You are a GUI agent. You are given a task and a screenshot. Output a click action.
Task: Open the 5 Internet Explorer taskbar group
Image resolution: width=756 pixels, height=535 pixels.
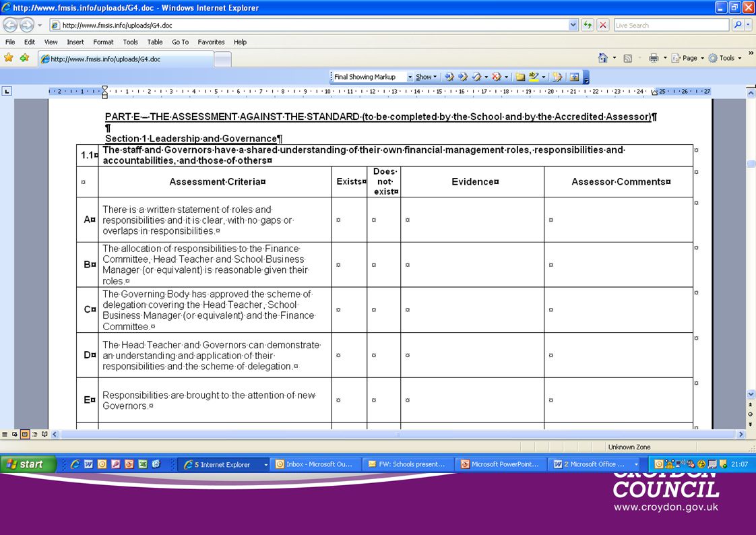tap(224, 464)
